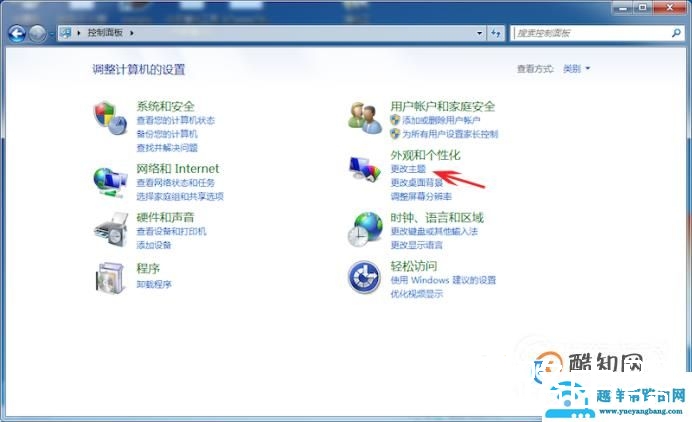Maximize the Control Panel window
Screen dimensions: 692x422
point(643,8)
